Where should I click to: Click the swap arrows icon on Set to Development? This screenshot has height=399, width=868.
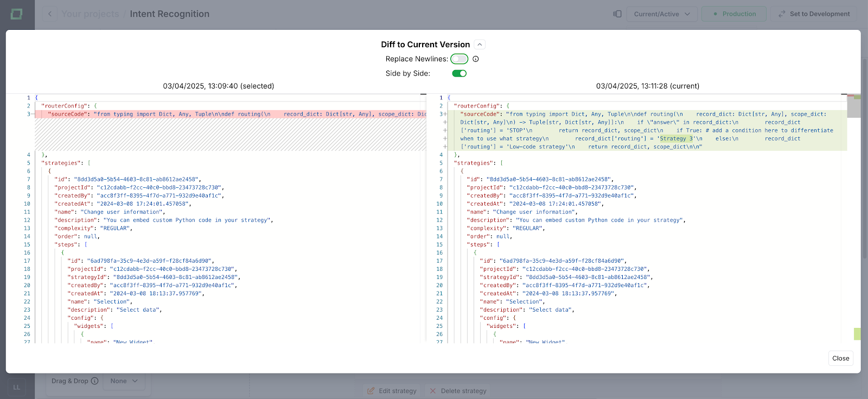coord(782,14)
